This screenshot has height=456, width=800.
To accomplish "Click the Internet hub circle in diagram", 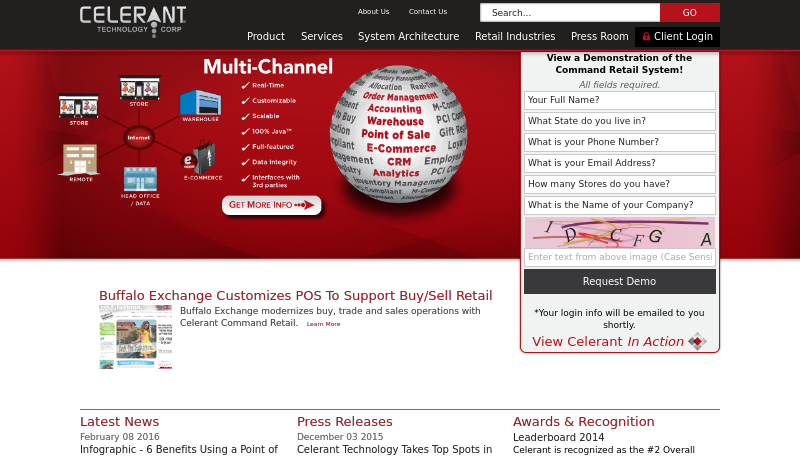I will point(138,138).
